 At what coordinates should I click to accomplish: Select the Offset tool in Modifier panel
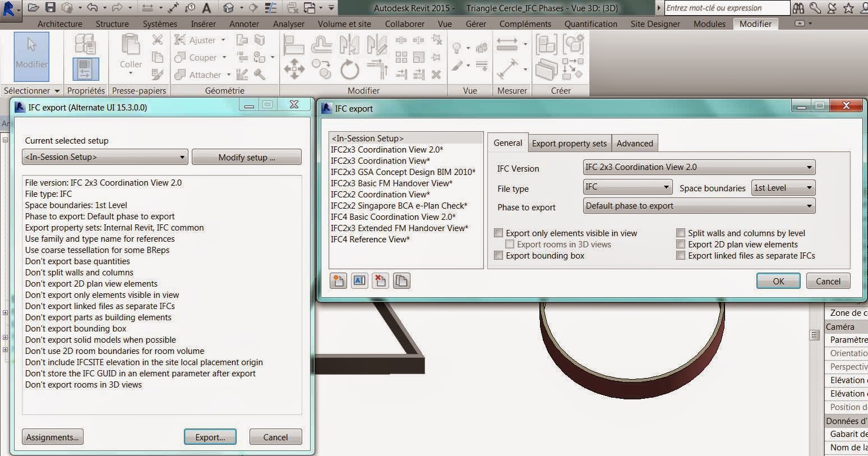[x=321, y=44]
